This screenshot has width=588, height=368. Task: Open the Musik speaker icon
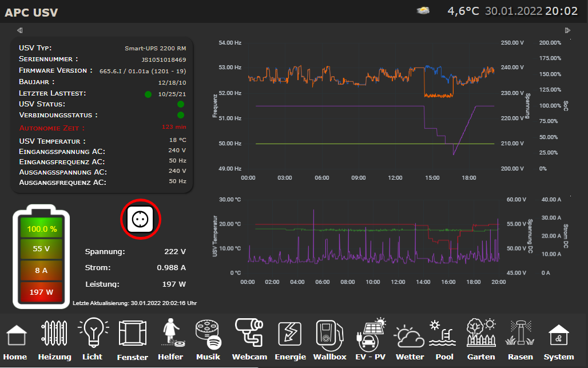pos(209,334)
